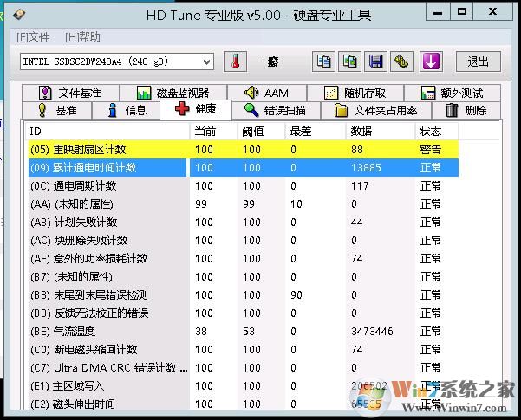Open the options wrench toolbar icon

click(401, 61)
